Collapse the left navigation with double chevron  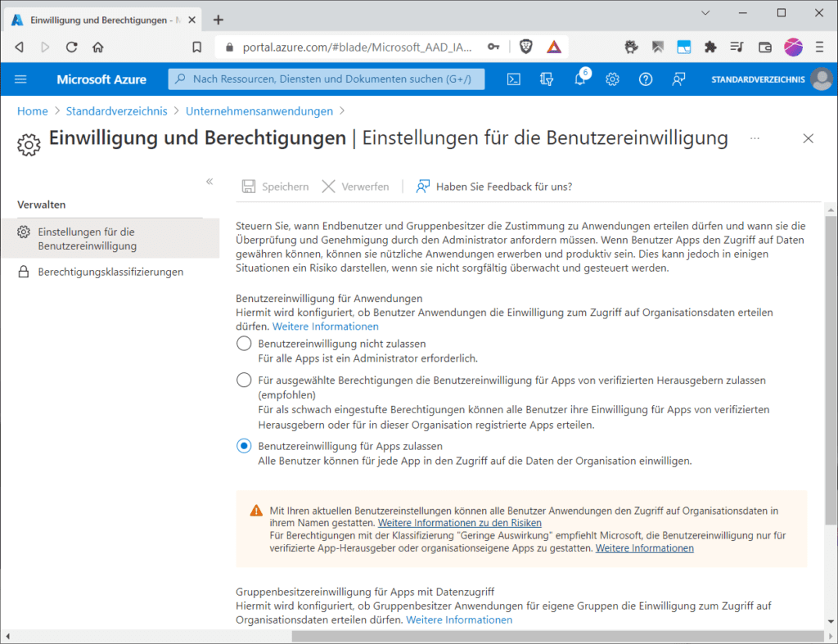209,181
